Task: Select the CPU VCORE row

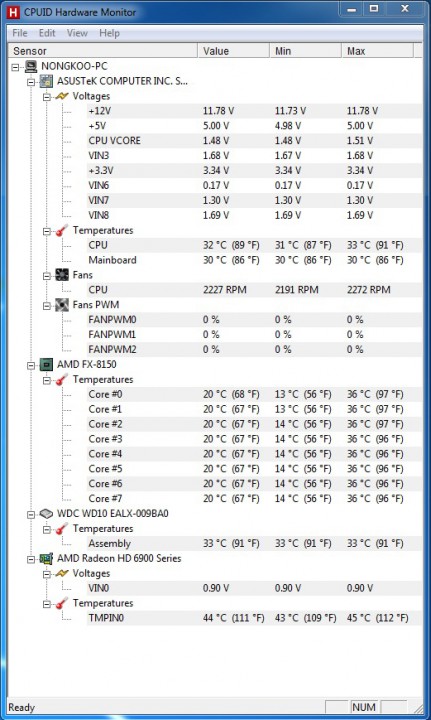Action: tap(255, 141)
